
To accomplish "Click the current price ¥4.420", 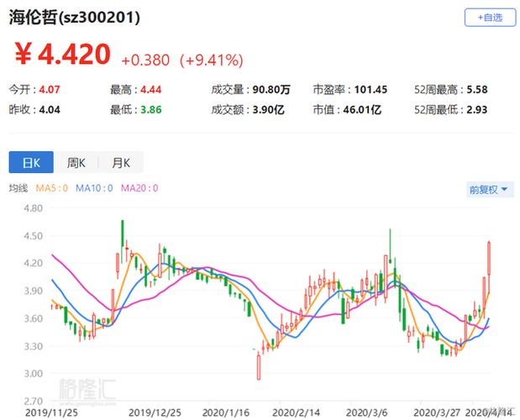I will [x=62, y=54].
